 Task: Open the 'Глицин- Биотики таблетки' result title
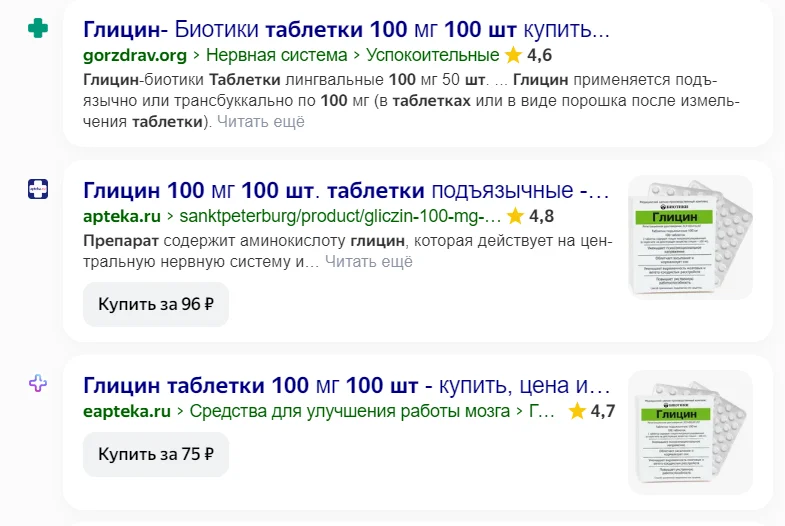coord(346,28)
